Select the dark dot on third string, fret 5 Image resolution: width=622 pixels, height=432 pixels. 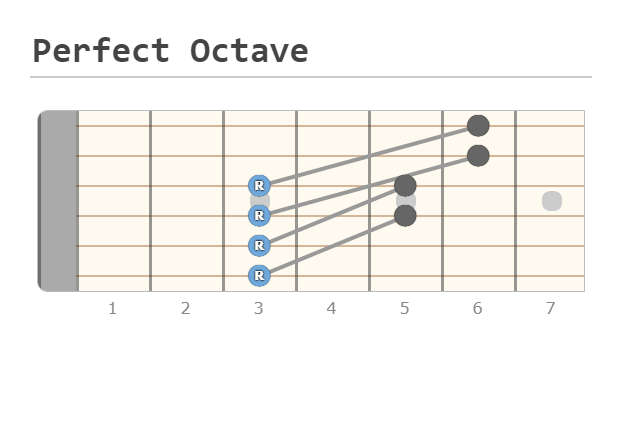click(405, 185)
